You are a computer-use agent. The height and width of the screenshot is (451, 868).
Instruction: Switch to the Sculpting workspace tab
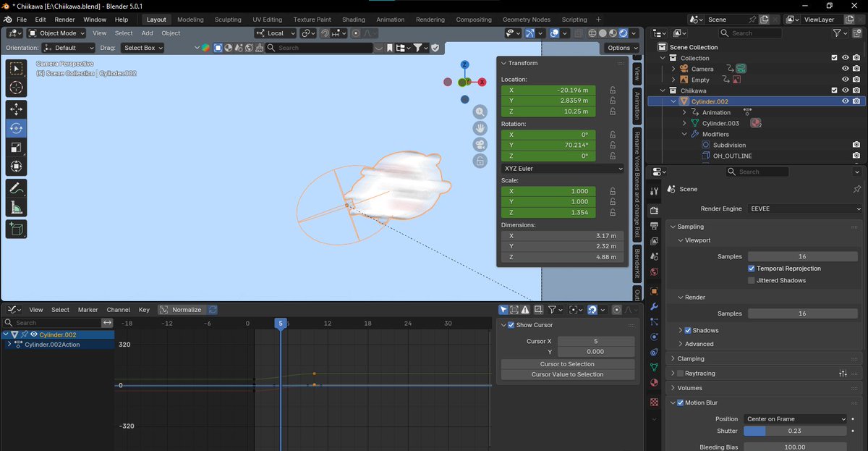point(228,20)
